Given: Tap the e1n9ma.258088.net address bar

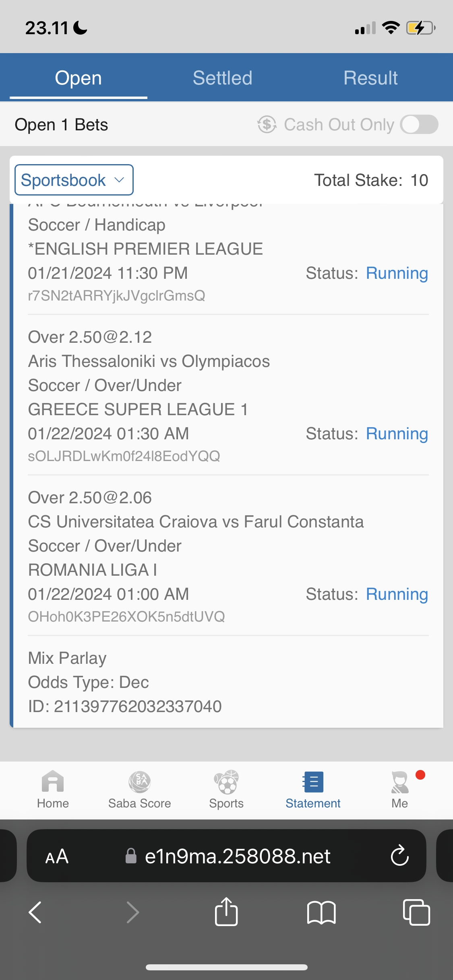Looking at the screenshot, I should coord(238,856).
